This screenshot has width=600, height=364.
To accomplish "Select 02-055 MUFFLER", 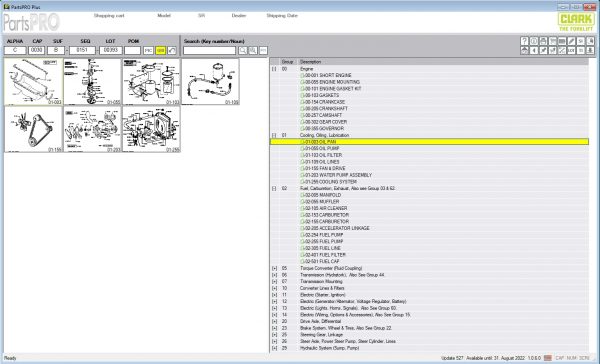I will (x=322, y=202).
